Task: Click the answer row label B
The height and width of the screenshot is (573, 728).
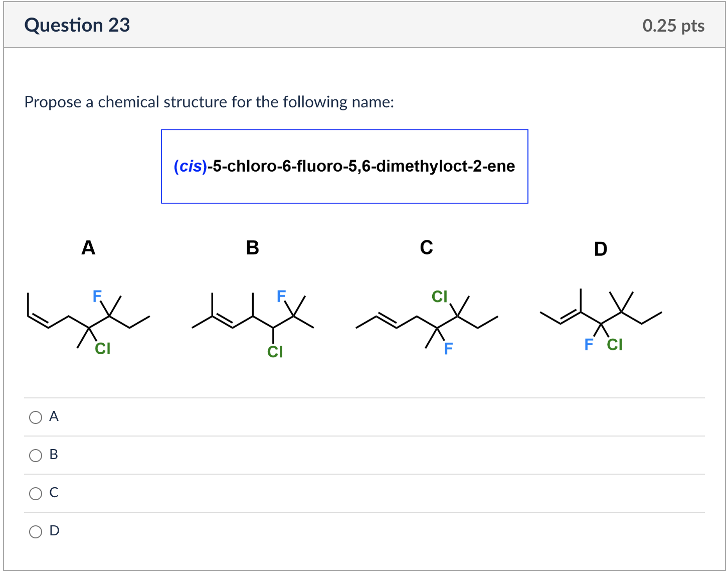Action: [54, 455]
